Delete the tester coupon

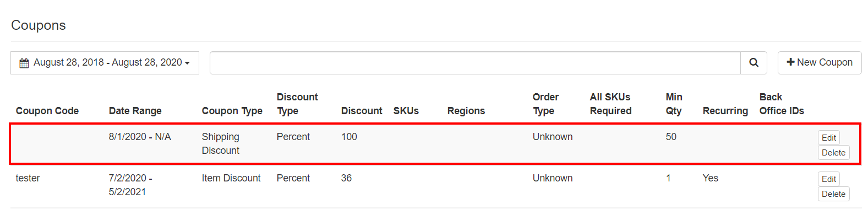pos(833,194)
